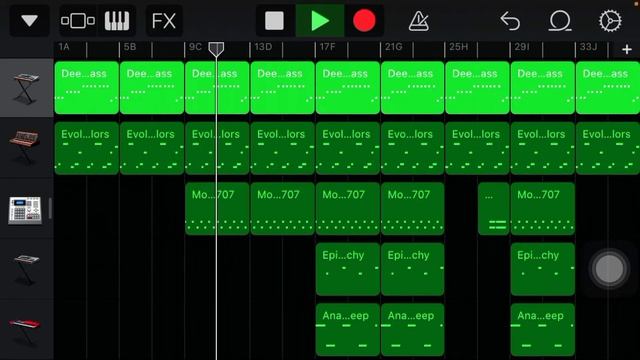Select the Ana...eep region at section 17F

tap(348, 329)
